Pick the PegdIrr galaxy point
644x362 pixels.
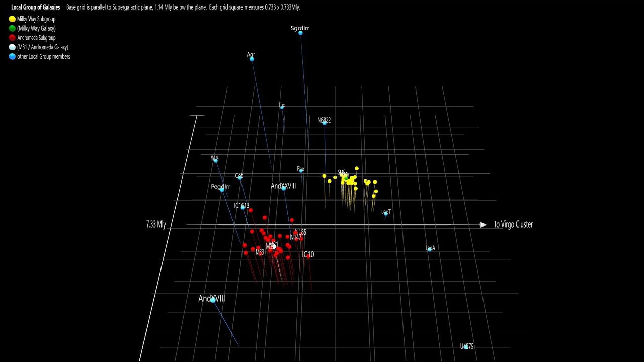222,190
